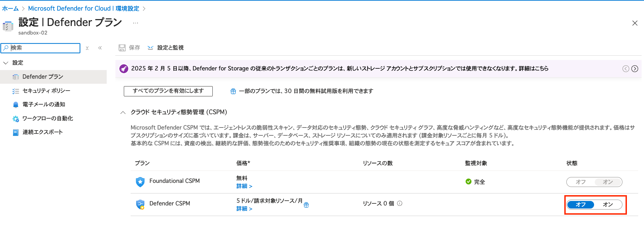Click すべてのプランを有効にします button
Viewport: 644px width, 229px height.
168,91
